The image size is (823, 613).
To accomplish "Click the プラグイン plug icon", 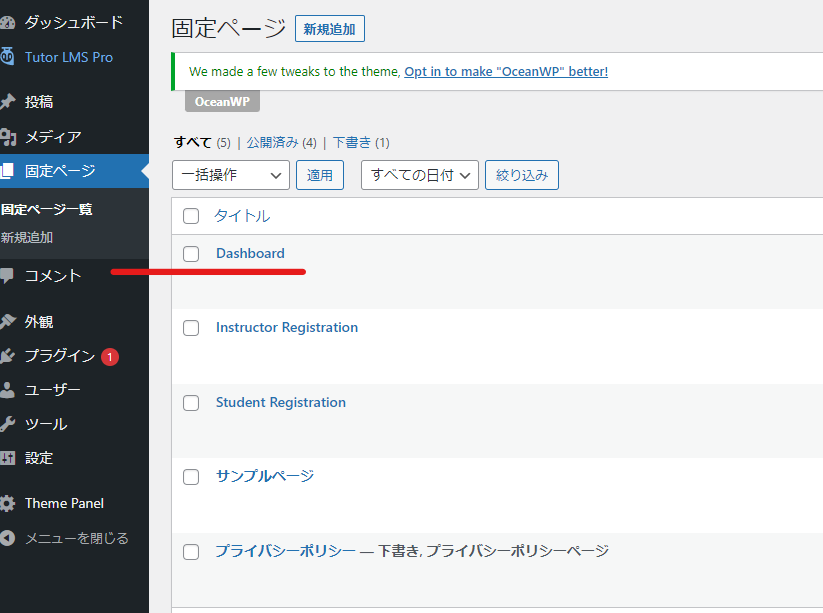I will click(7, 356).
